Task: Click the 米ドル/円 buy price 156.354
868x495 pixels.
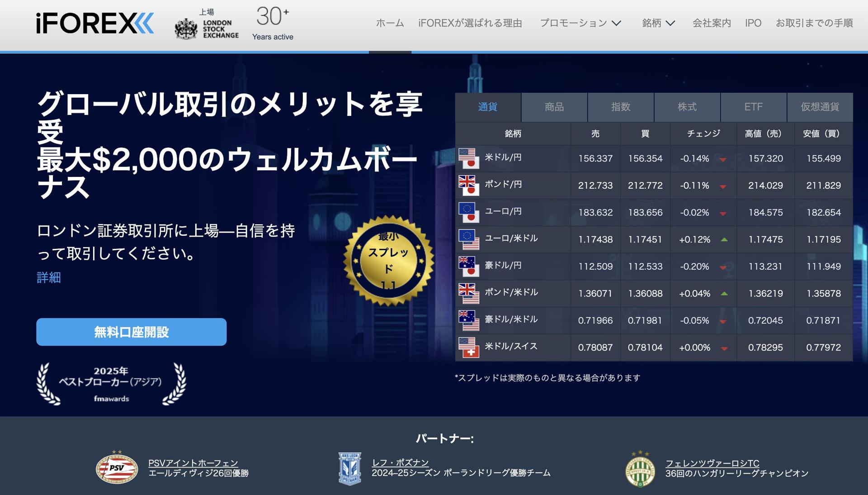Action: (645, 159)
